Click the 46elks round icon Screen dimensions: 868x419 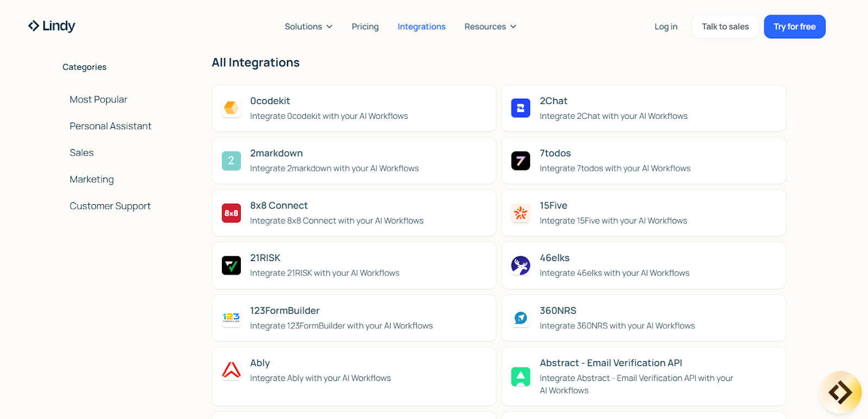click(x=521, y=265)
